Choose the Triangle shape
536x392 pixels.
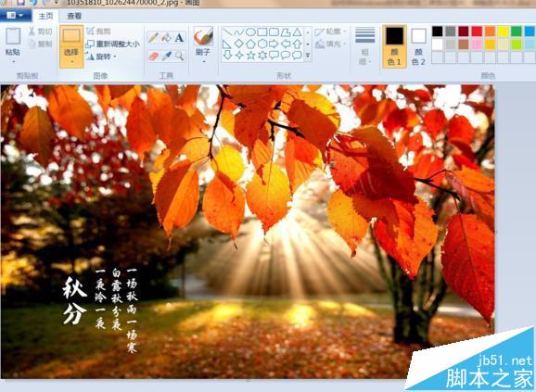click(x=297, y=32)
